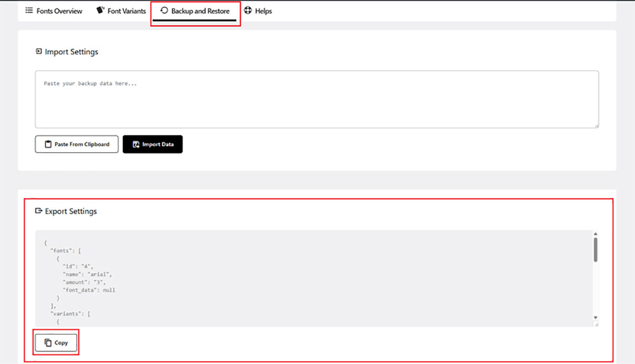Click the Export Settings heading
The height and width of the screenshot is (364, 635).
coord(66,211)
